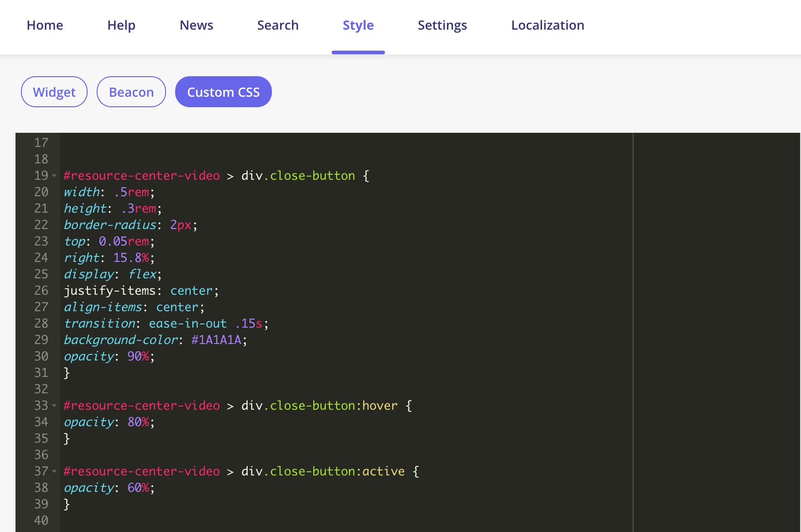
Task: Click the border-radius property on line 22
Action: tap(110, 225)
